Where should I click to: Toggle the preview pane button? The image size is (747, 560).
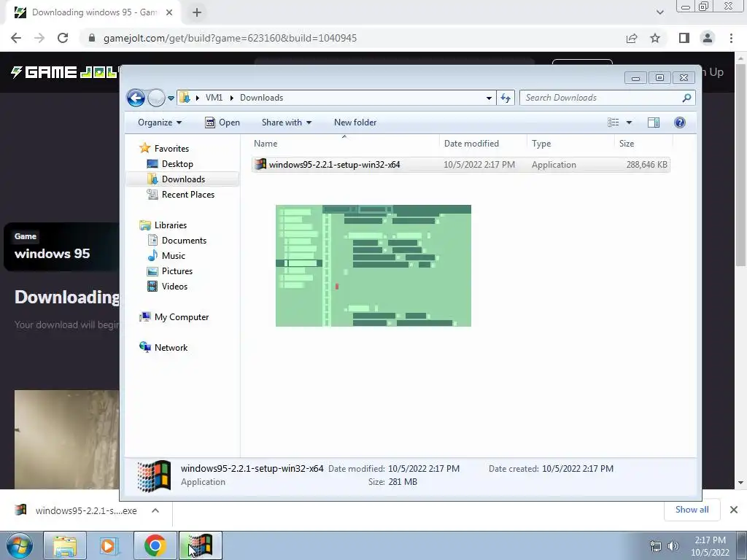click(x=654, y=122)
